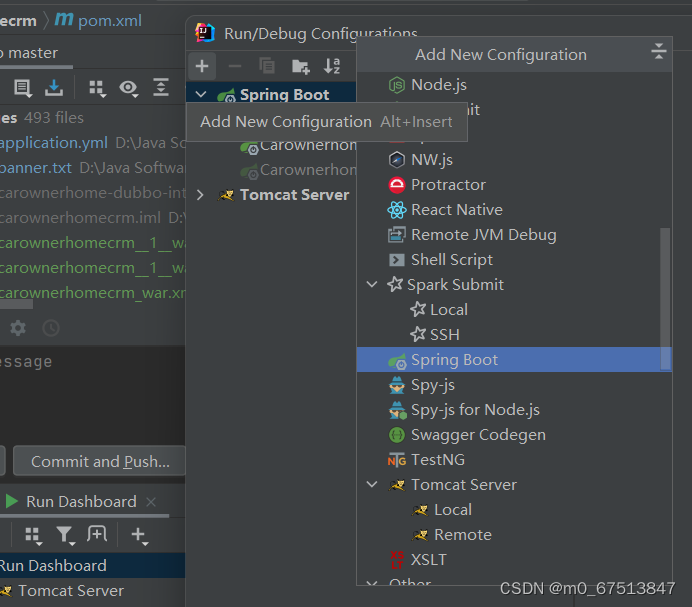Collapse all with popup header icon
Viewport: 692px width, 607px height.
(x=658, y=51)
